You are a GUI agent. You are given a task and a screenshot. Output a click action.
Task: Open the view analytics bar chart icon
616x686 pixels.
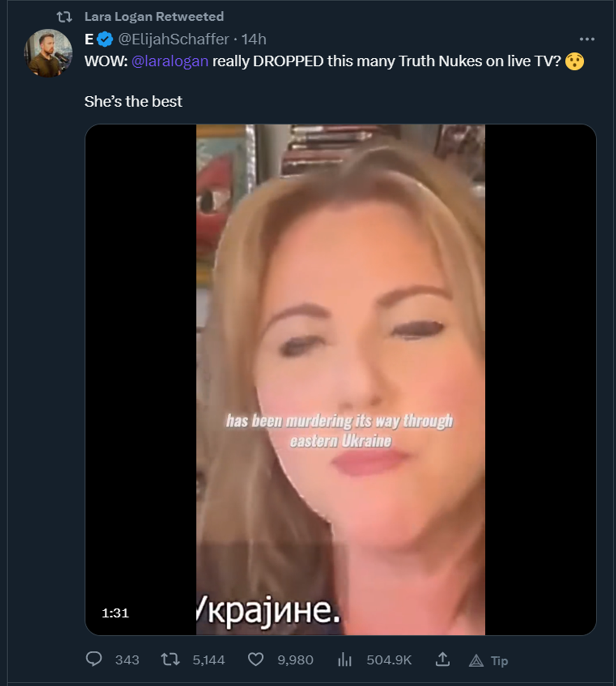tap(345, 659)
